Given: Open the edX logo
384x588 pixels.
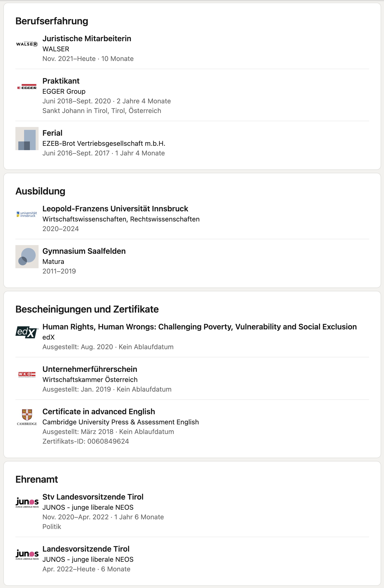Looking at the screenshot, I should point(27,332).
